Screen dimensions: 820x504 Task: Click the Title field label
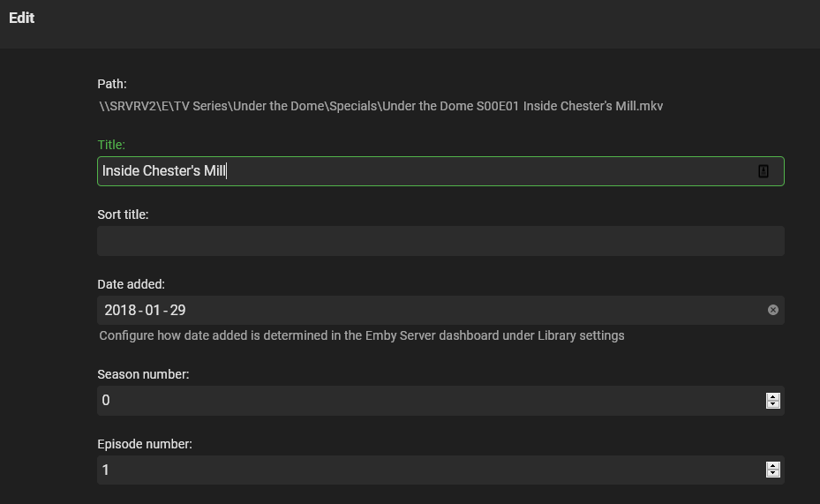pyautogui.click(x=111, y=145)
